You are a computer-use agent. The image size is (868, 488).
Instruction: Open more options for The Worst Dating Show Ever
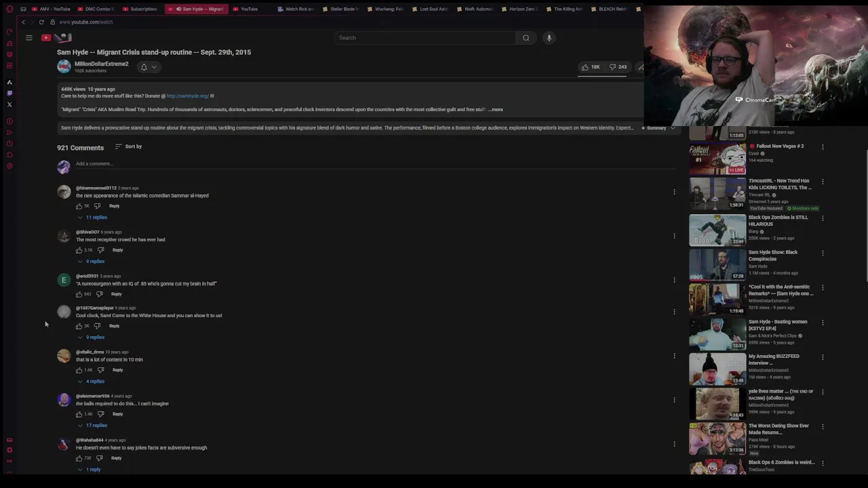click(x=823, y=427)
